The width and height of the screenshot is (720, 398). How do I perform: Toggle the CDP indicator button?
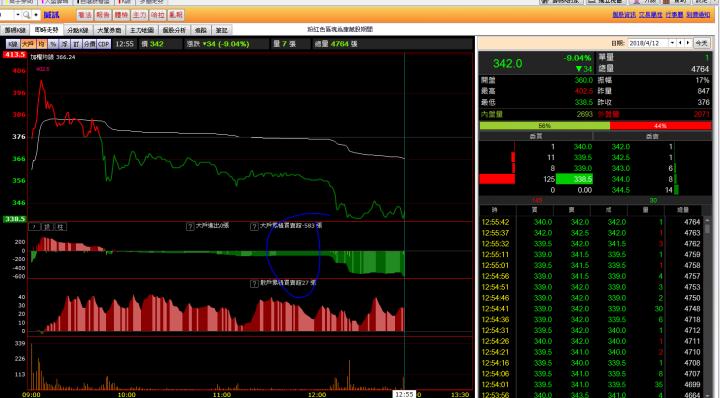point(104,44)
